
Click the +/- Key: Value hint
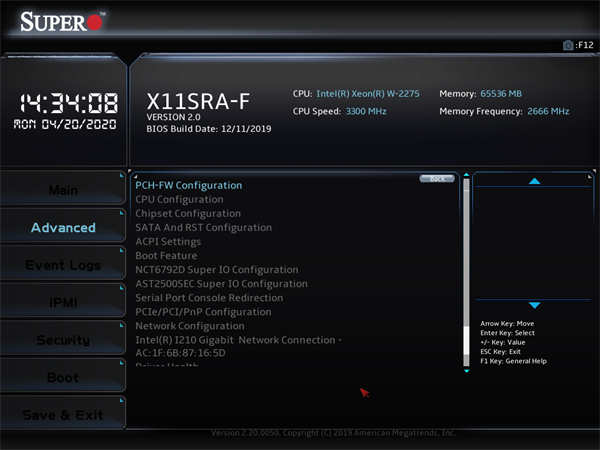(x=503, y=342)
